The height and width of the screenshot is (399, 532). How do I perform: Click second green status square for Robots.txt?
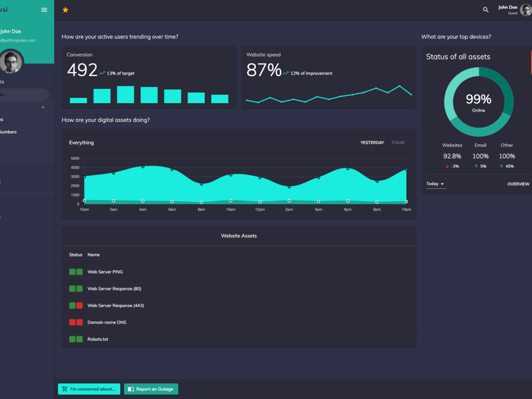[x=79, y=339]
